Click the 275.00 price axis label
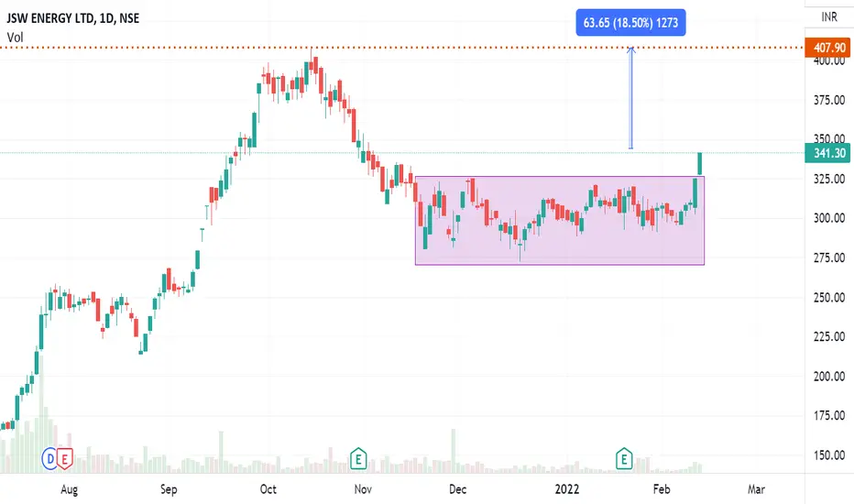Viewport: 854px width, 504px height. (829, 257)
